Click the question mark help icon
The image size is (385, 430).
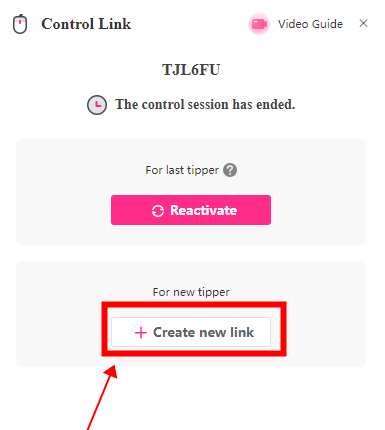click(x=230, y=170)
